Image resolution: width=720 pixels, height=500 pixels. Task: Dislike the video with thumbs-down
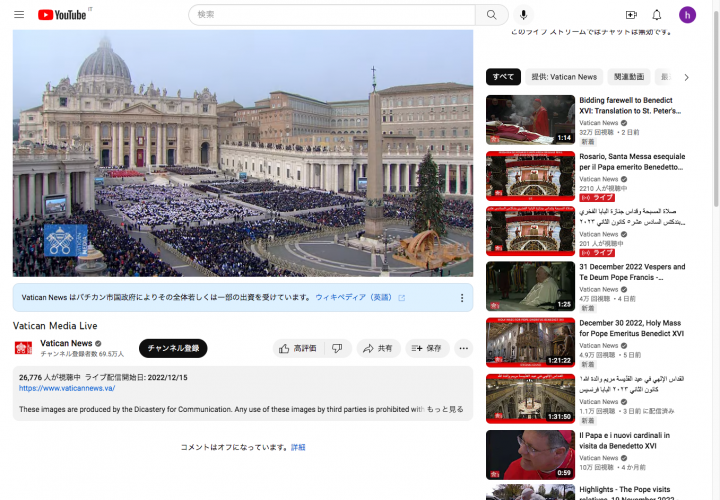coord(338,348)
